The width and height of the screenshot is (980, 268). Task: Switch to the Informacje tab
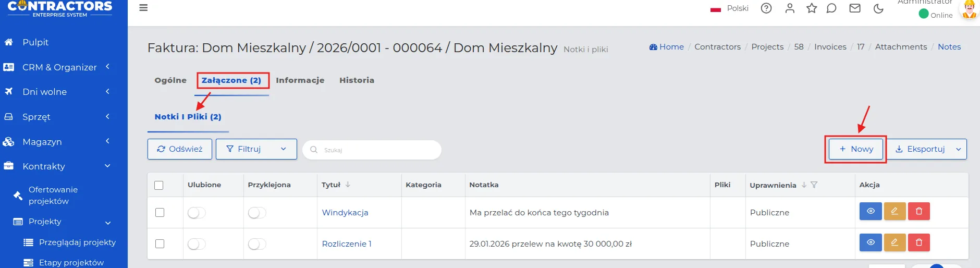[x=300, y=80]
